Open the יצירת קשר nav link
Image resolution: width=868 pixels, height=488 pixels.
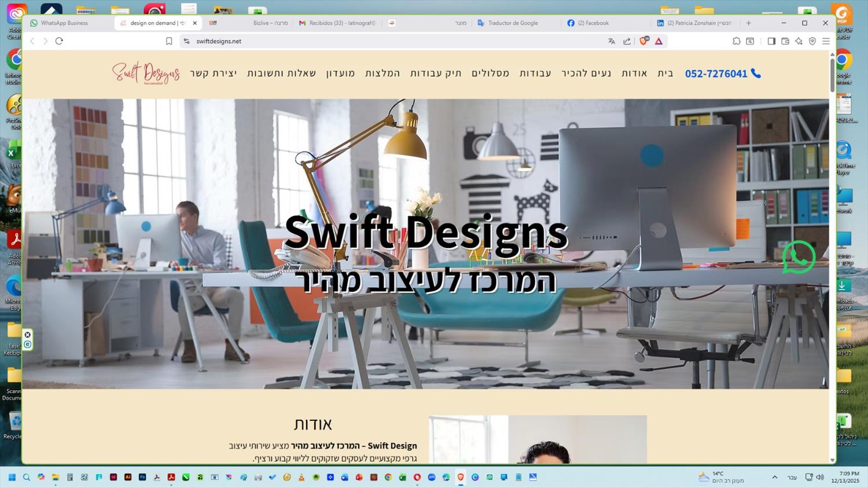(x=214, y=73)
